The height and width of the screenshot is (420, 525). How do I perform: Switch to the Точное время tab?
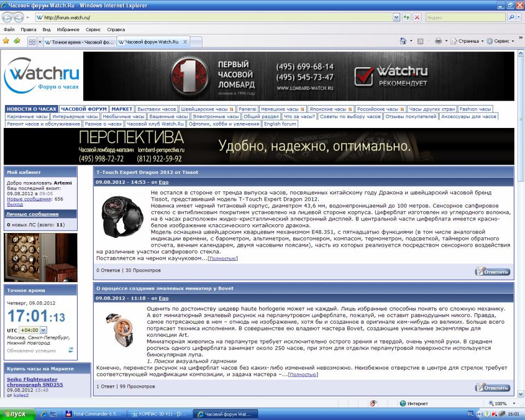[80, 42]
